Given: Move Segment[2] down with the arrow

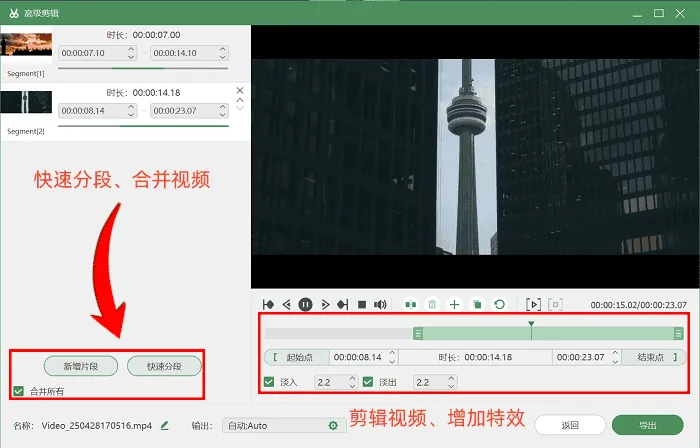Looking at the screenshot, I should tap(240, 108).
